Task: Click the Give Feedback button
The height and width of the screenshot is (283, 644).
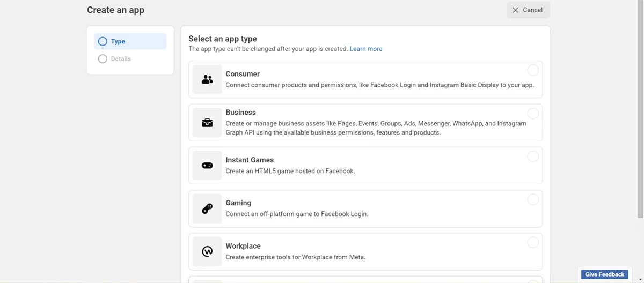Action: pos(605,274)
